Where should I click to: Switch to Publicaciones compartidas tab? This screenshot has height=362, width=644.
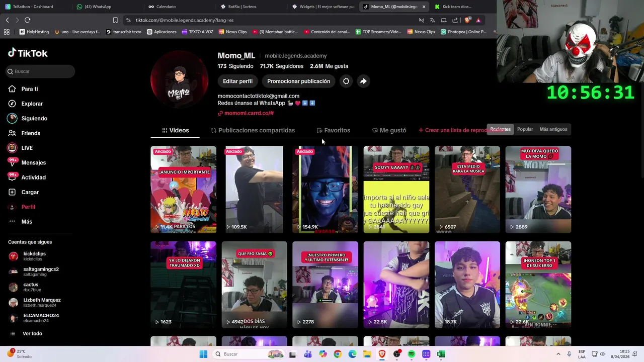(x=253, y=130)
